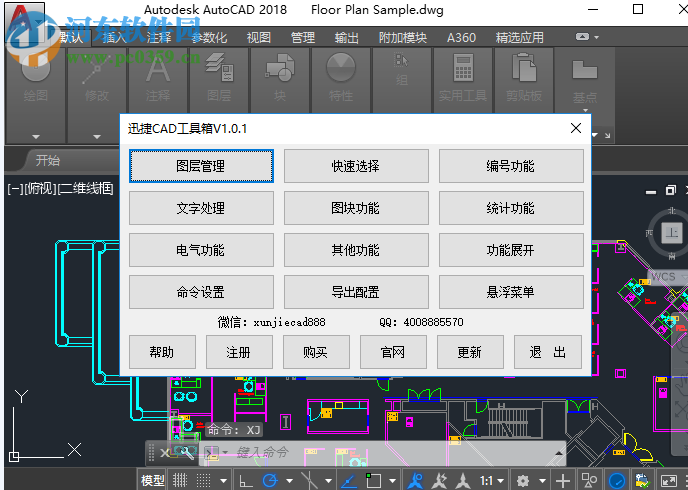Click the 注释 panel text icon in ribbon
The image size is (688, 490).
(x=158, y=67)
